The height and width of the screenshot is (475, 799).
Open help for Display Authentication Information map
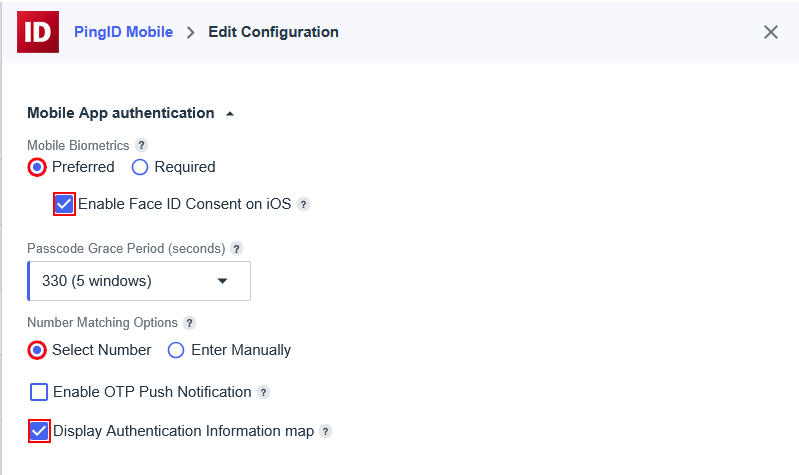point(325,431)
